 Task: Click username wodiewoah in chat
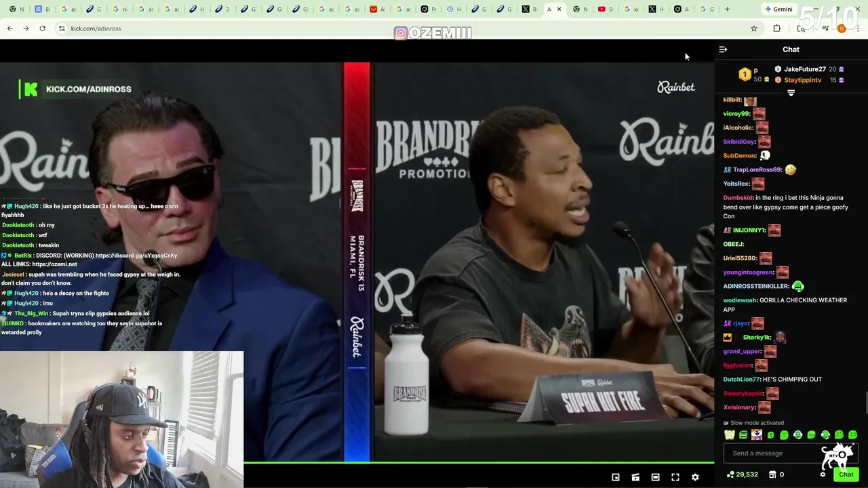[x=739, y=300]
